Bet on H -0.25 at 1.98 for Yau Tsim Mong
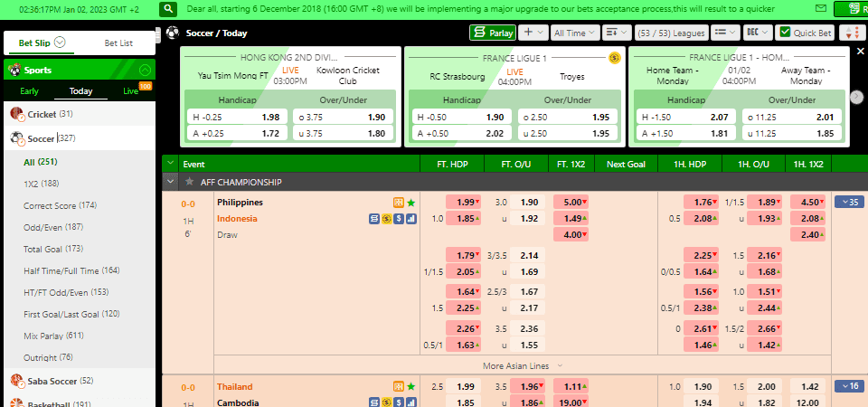The height and width of the screenshot is (407, 868). tap(237, 118)
